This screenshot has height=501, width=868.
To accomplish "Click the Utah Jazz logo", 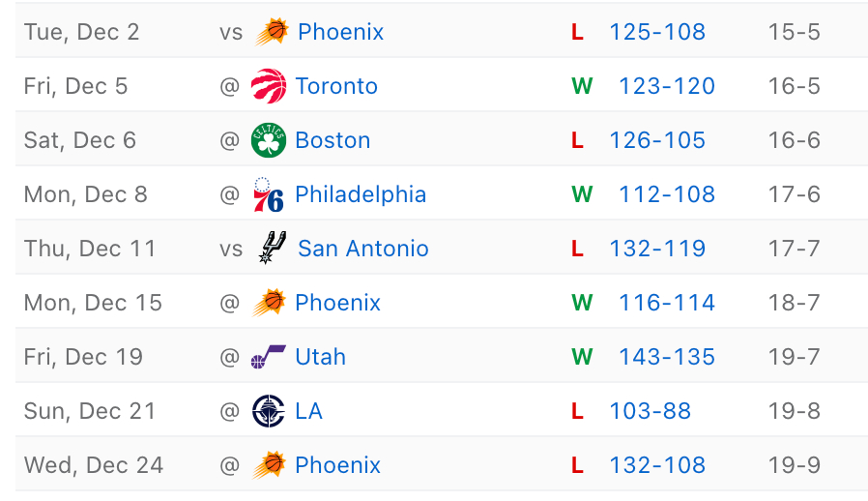I will (268, 357).
